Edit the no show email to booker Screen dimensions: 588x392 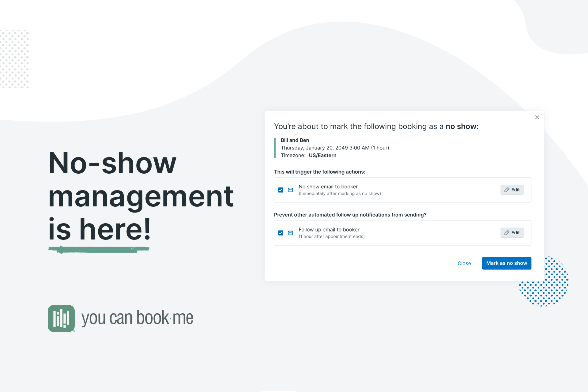512,190
